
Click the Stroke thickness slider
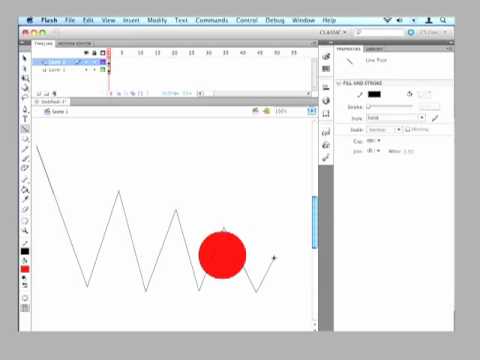(390, 107)
